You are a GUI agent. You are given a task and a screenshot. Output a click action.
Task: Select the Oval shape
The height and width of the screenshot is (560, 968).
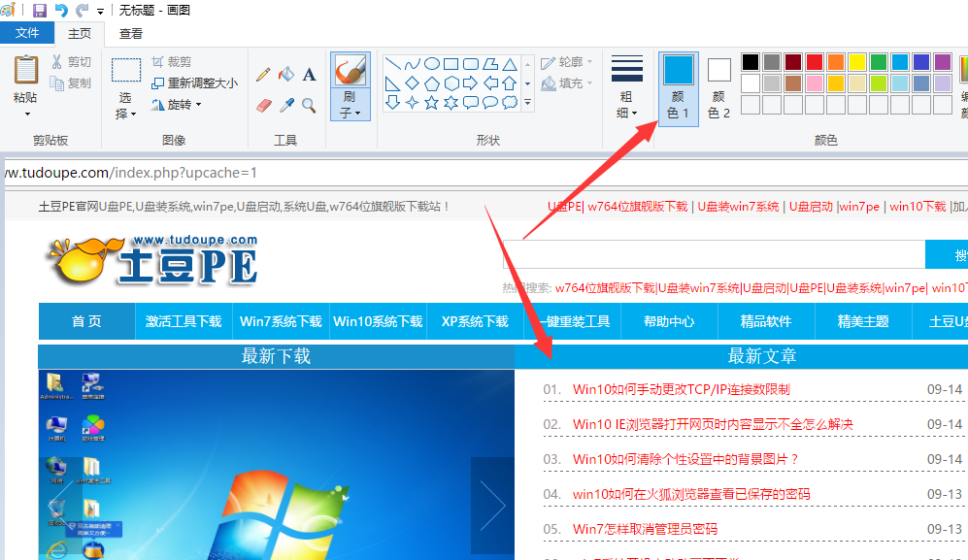[432, 64]
